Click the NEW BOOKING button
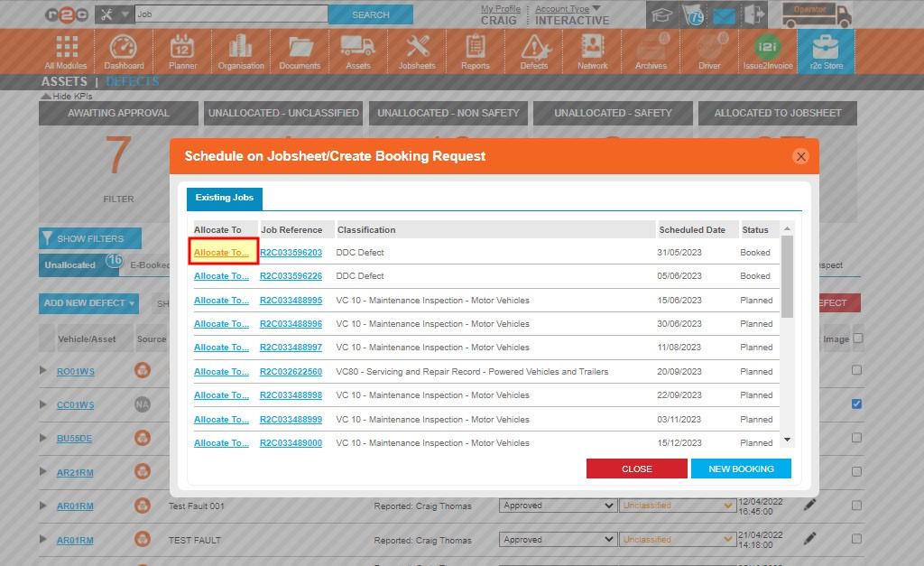The image size is (924, 566). (x=741, y=469)
